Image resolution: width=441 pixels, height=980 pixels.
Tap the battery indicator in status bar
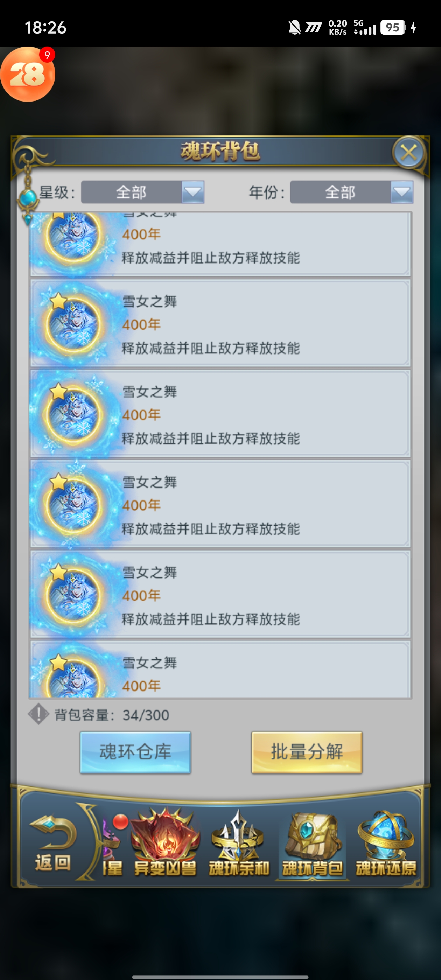(x=393, y=28)
